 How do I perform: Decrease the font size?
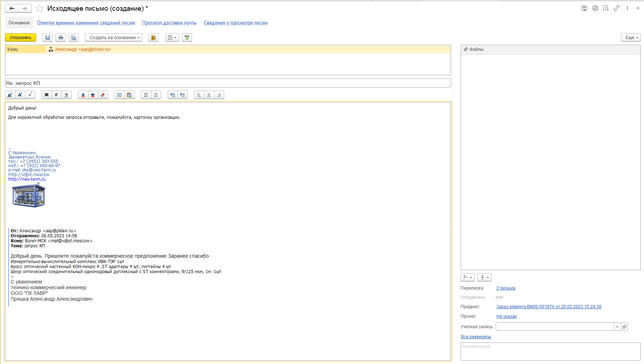tap(30, 95)
